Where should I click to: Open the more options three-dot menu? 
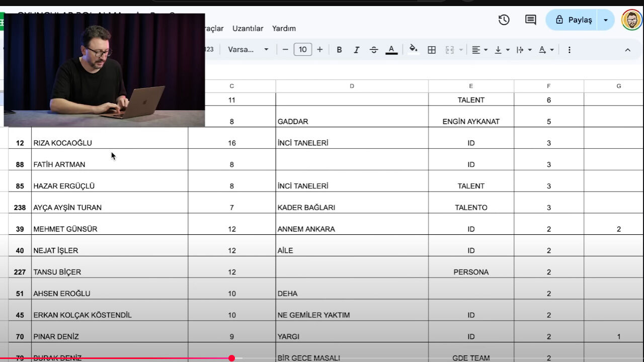[569, 50]
